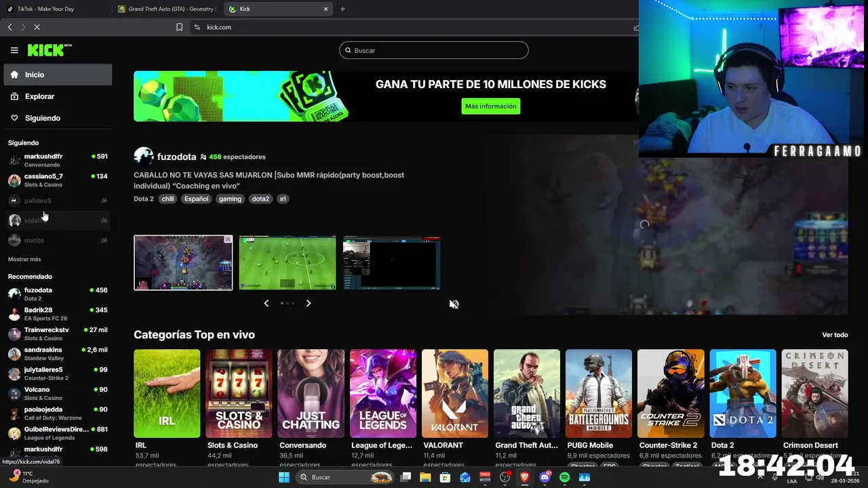The width and height of the screenshot is (868, 488).
Task: Open the hamburger sidebar menu
Action: [14, 50]
